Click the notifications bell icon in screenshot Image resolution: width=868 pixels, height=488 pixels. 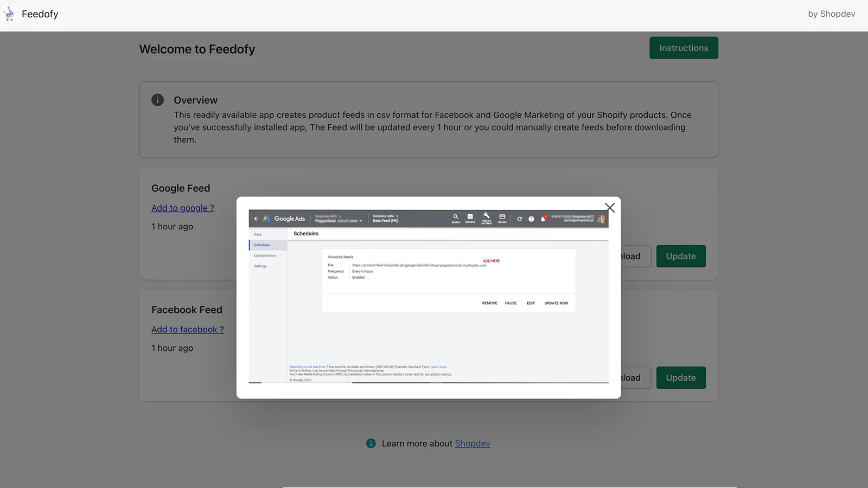[543, 219]
